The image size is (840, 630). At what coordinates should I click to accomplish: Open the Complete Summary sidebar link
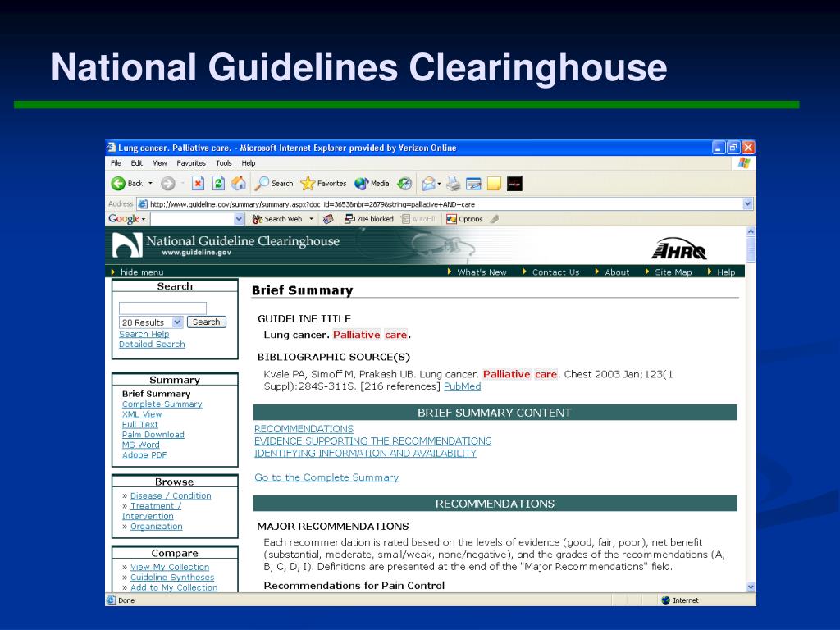pyautogui.click(x=162, y=404)
